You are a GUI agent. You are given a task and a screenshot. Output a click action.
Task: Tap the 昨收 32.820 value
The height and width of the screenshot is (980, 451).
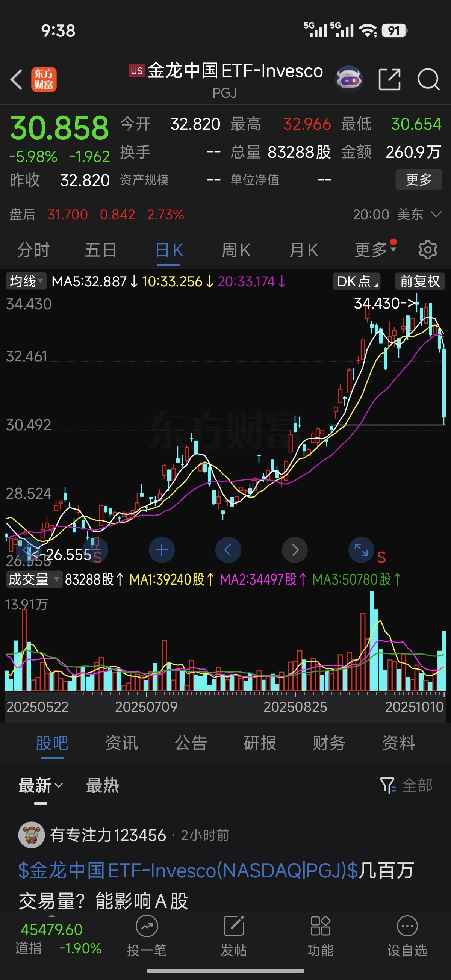[x=85, y=180]
